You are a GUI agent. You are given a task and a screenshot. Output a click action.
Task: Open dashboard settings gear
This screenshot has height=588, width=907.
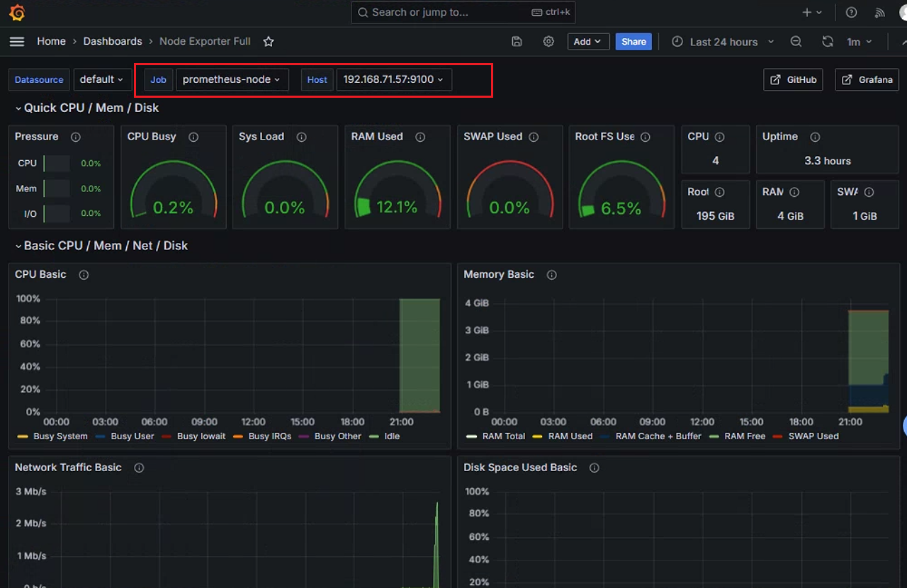(x=548, y=42)
